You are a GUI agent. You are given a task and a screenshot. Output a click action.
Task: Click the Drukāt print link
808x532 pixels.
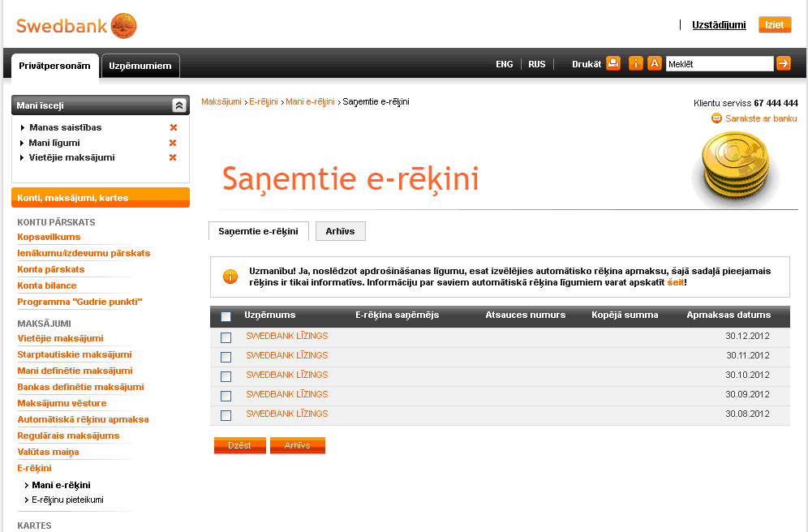pyautogui.click(x=587, y=64)
